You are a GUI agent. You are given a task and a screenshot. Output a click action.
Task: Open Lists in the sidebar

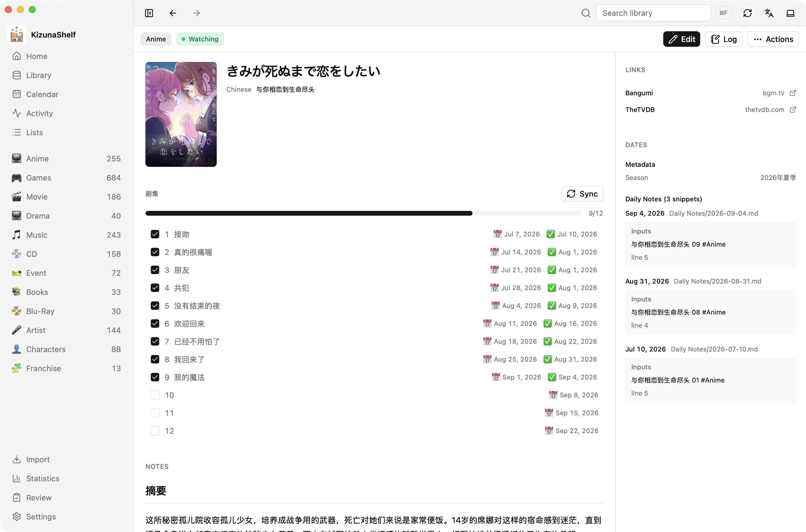tap(66, 132)
